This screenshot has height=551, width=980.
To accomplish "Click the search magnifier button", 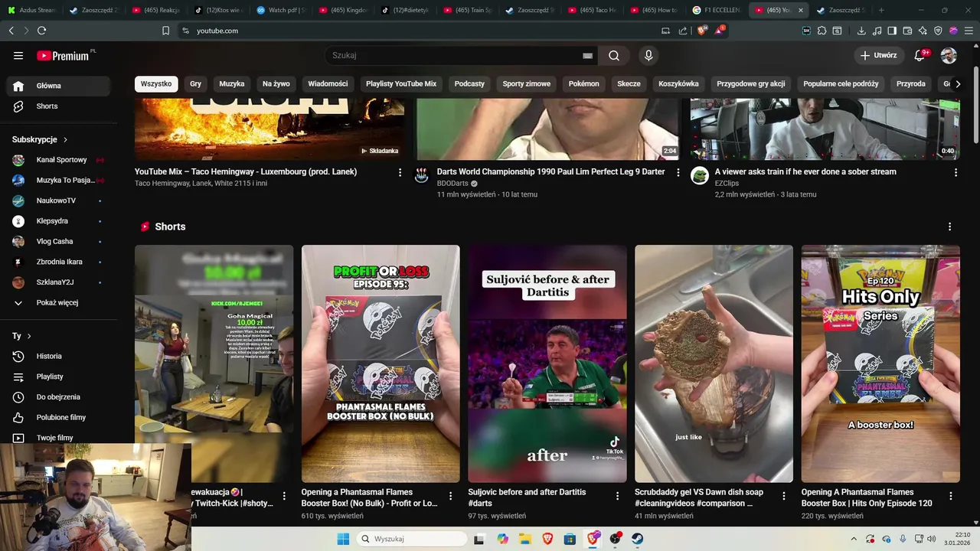I will click(614, 55).
